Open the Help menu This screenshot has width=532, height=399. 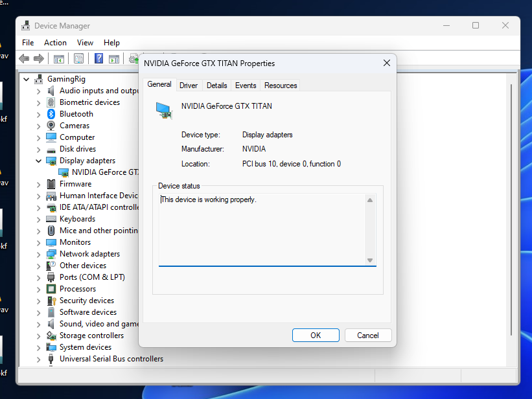click(x=111, y=43)
